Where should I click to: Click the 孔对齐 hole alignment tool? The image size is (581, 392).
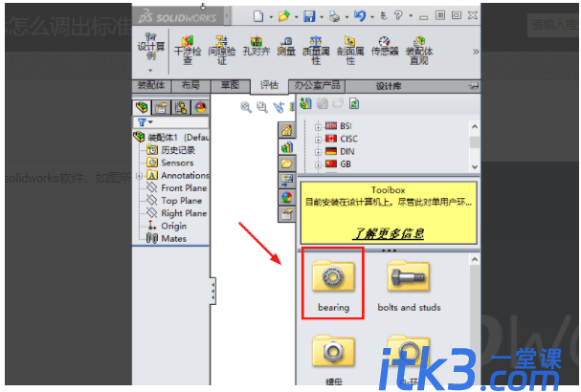click(x=256, y=46)
